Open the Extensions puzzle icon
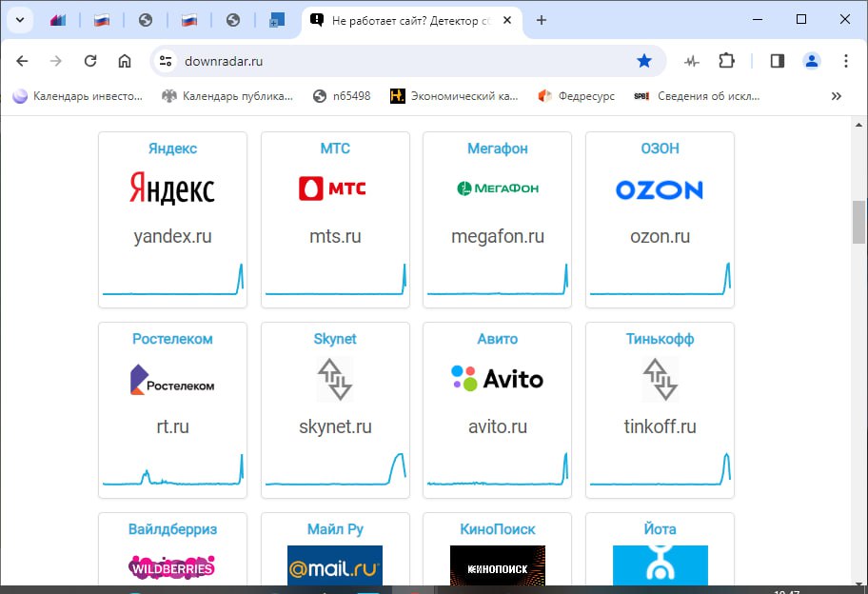The height and width of the screenshot is (594, 868). [727, 61]
